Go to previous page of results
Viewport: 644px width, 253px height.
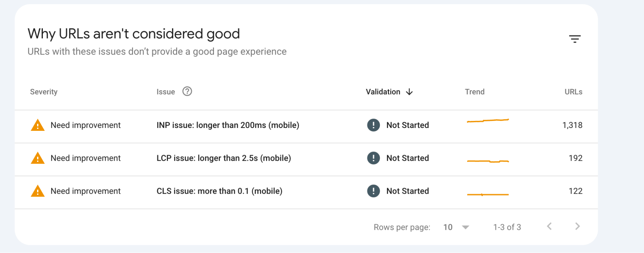pyautogui.click(x=549, y=227)
